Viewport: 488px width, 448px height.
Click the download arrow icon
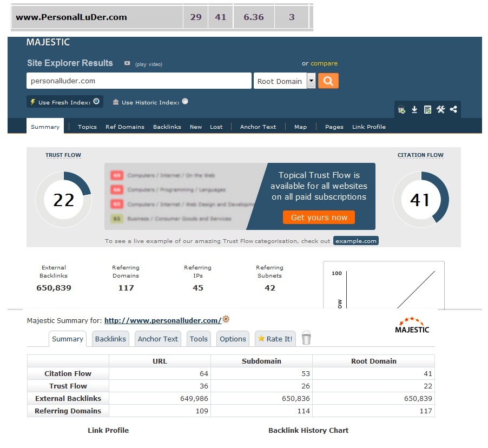414,110
